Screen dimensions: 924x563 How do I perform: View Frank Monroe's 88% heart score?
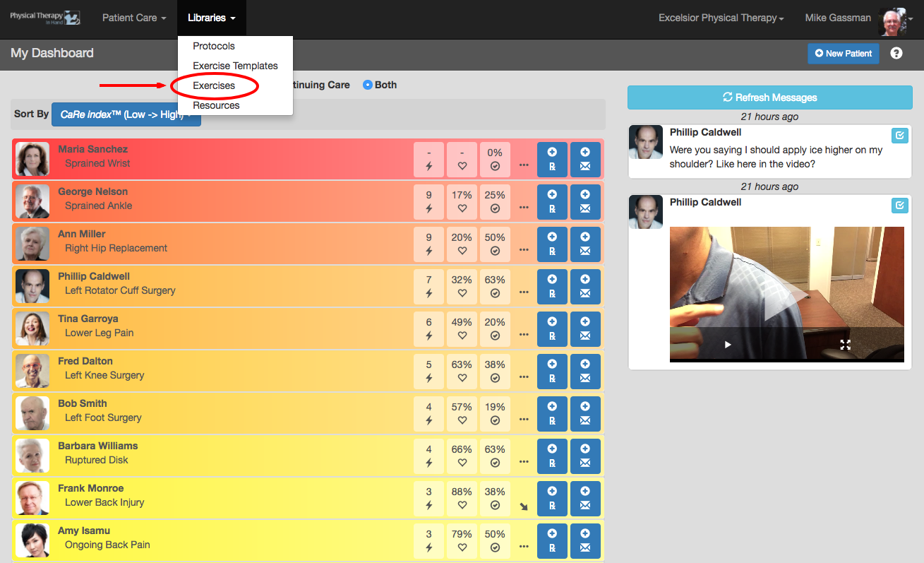(462, 498)
